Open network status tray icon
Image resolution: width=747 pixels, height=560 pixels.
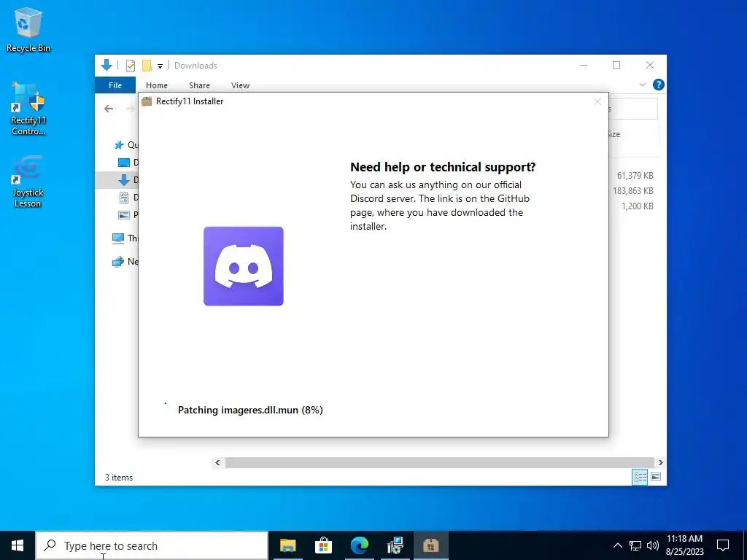tap(635, 545)
